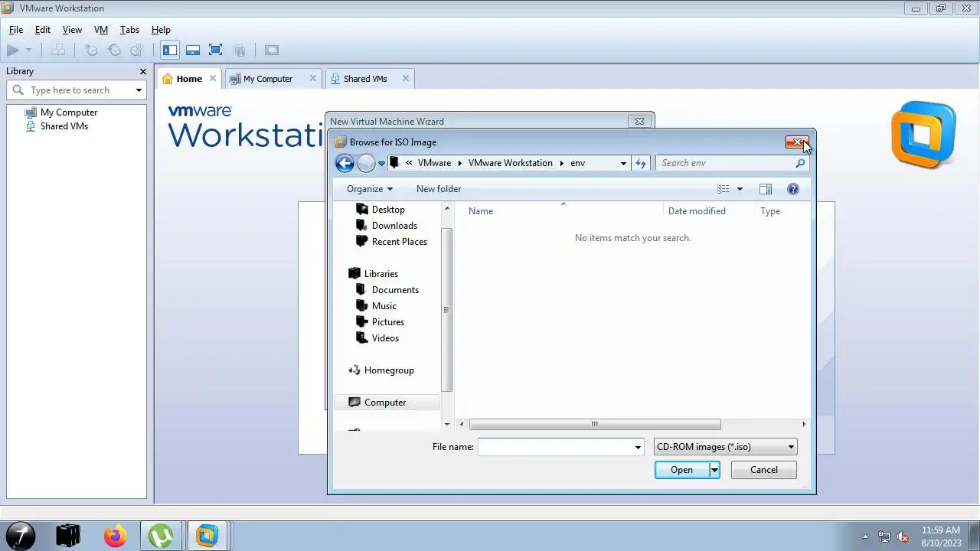The height and width of the screenshot is (551, 980).
Task: Close the Library panel
Action: (x=142, y=71)
